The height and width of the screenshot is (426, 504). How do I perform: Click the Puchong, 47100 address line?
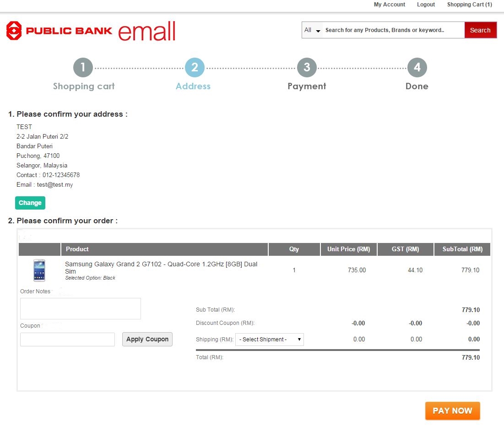[x=38, y=156]
